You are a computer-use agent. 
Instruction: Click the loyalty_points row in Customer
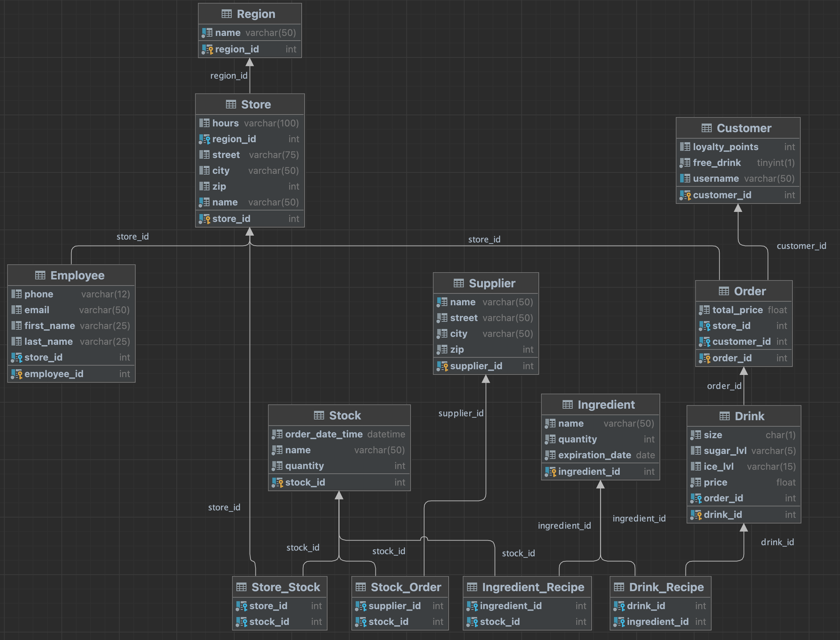(725, 147)
